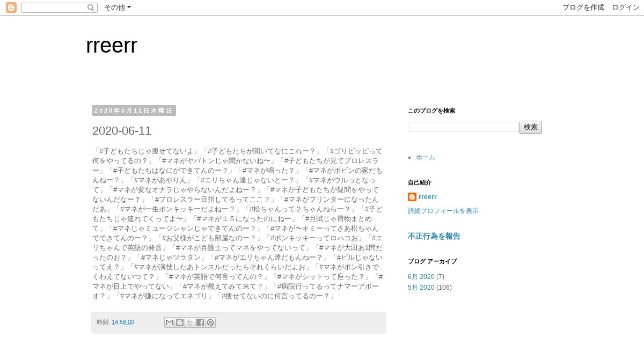Click the Blogger logo icon in navbar
644x338 pixels.
pos(11,8)
